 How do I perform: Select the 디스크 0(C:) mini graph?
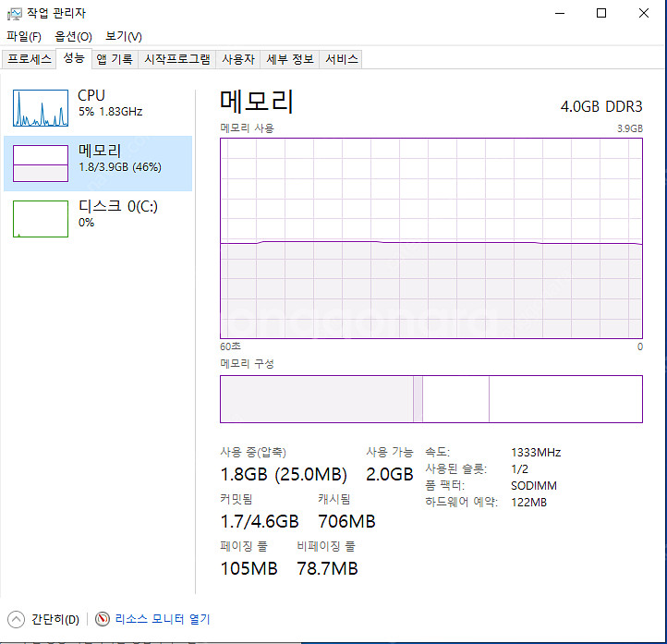coord(41,219)
